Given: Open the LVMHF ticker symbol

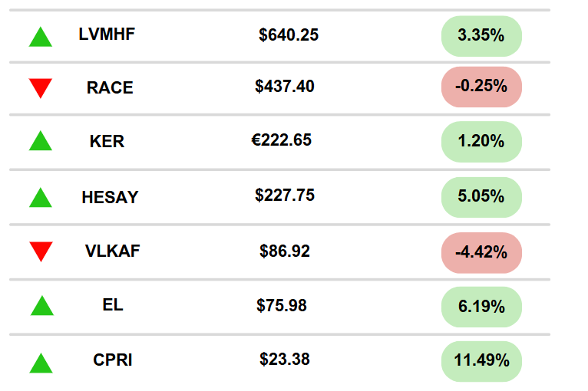Looking at the screenshot, I should 107,34.
